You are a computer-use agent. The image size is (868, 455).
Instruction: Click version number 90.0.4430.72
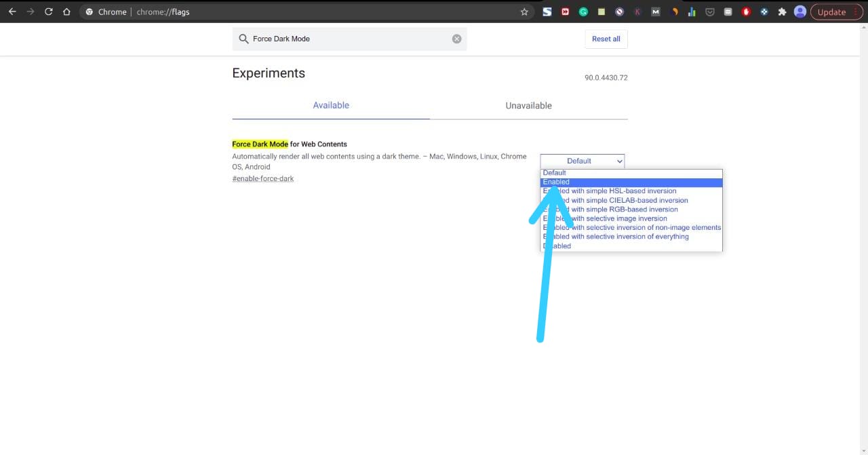point(606,78)
